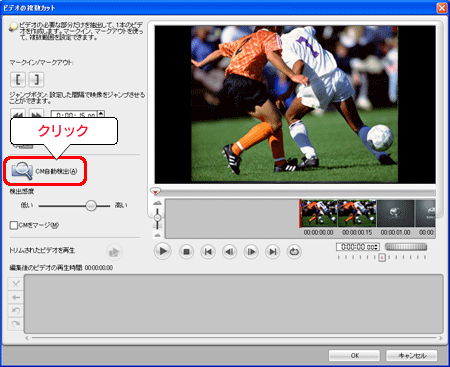Jump to the start of the video
Screen dimensions: 450x367
[x=208, y=252]
